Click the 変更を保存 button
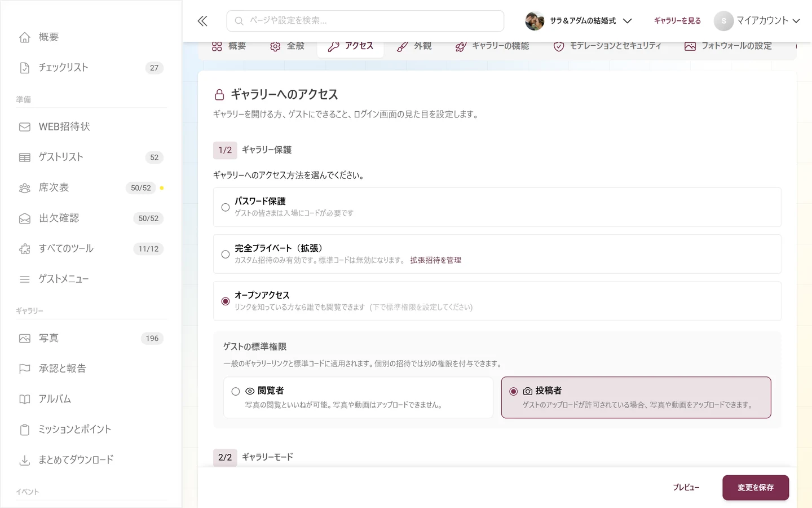Screen dimensions: 812x508 click(756, 488)
